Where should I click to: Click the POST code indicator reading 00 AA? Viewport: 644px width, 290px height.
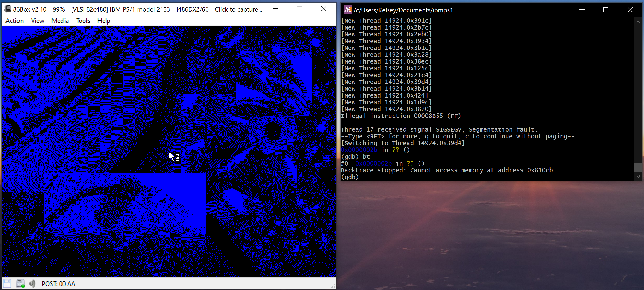coord(58,284)
